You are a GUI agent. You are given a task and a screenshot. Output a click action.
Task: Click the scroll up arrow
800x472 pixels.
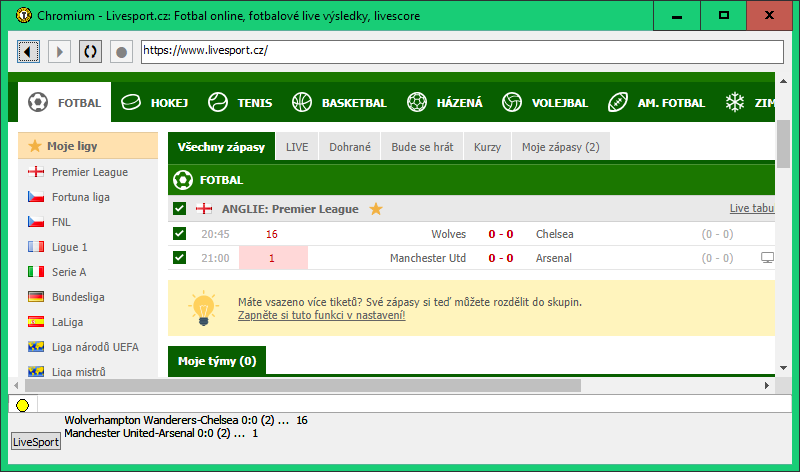click(783, 81)
